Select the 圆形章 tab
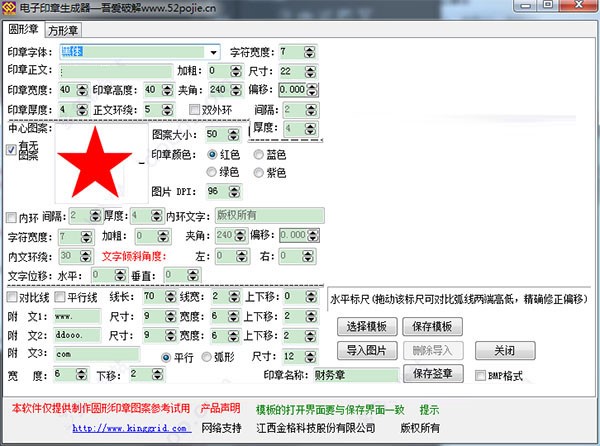600x446 pixels. (x=23, y=30)
